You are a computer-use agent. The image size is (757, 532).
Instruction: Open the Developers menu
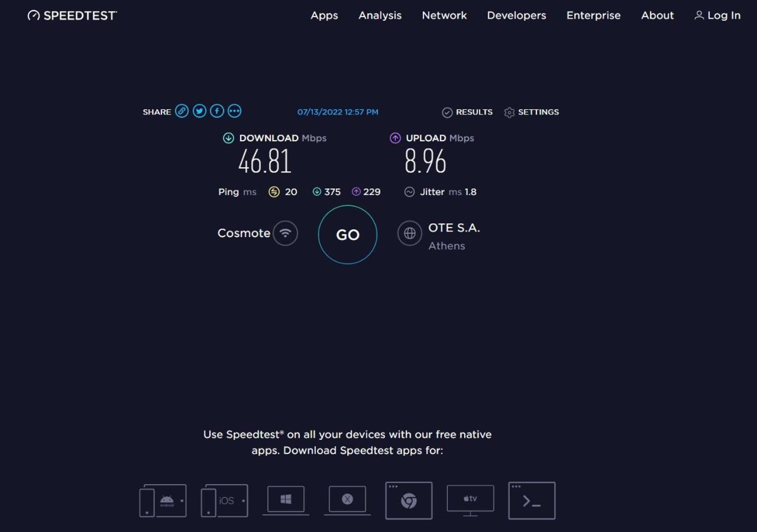(x=516, y=15)
